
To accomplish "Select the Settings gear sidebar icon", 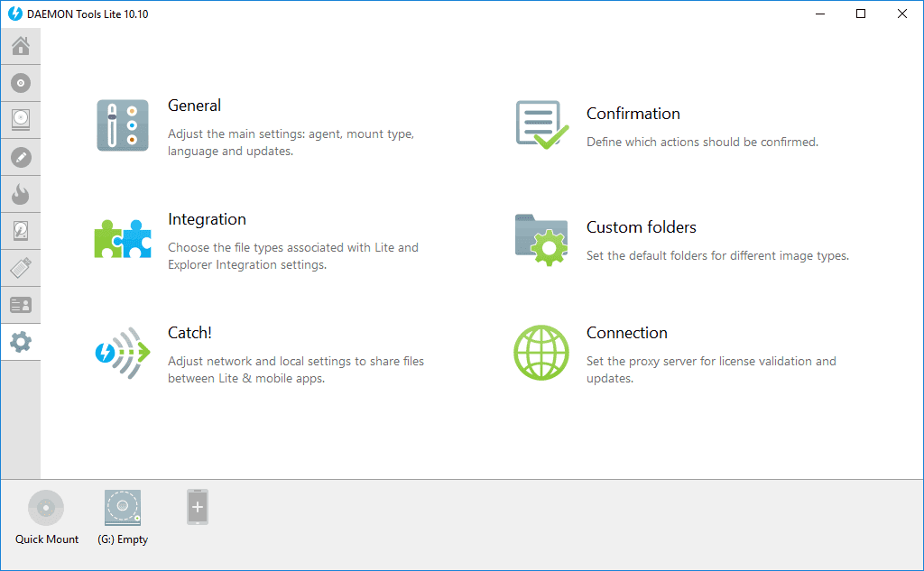I will (x=21, y=342).
